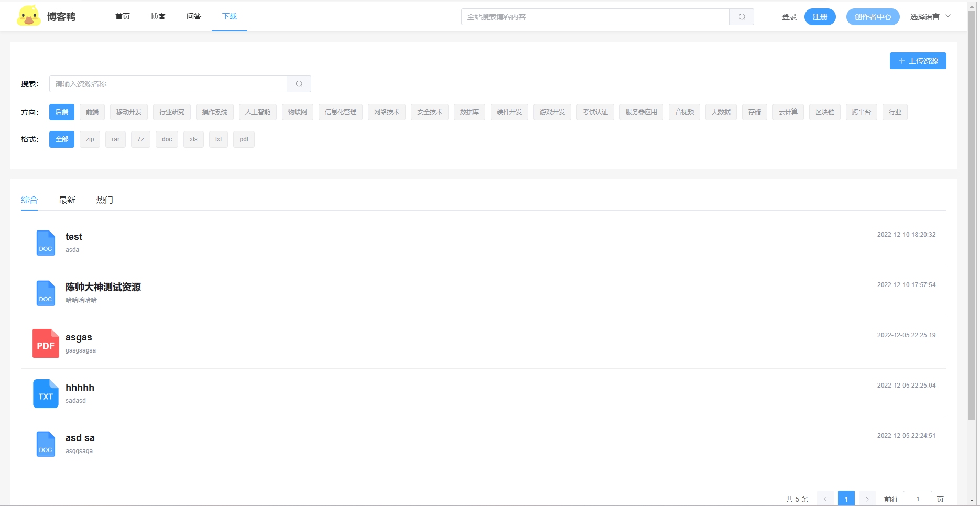Click the resource search magnifier icon

(299, 84)
